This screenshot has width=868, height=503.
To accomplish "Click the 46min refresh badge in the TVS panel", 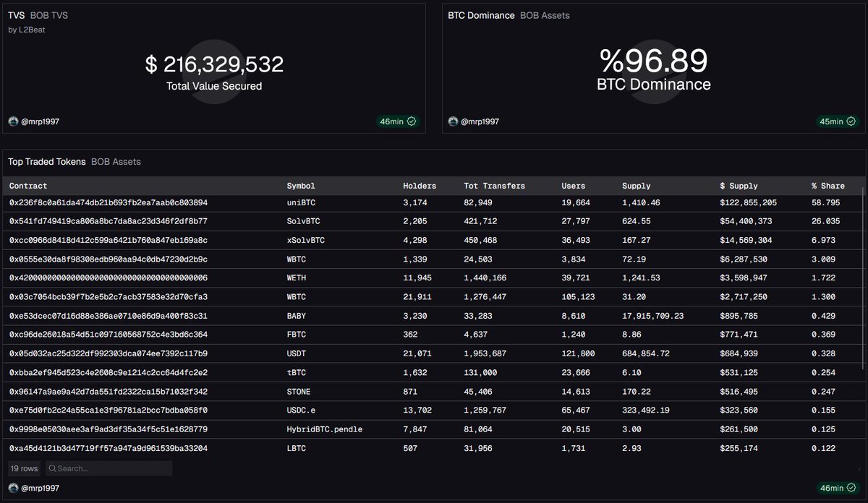I will (x=397, y=121).
